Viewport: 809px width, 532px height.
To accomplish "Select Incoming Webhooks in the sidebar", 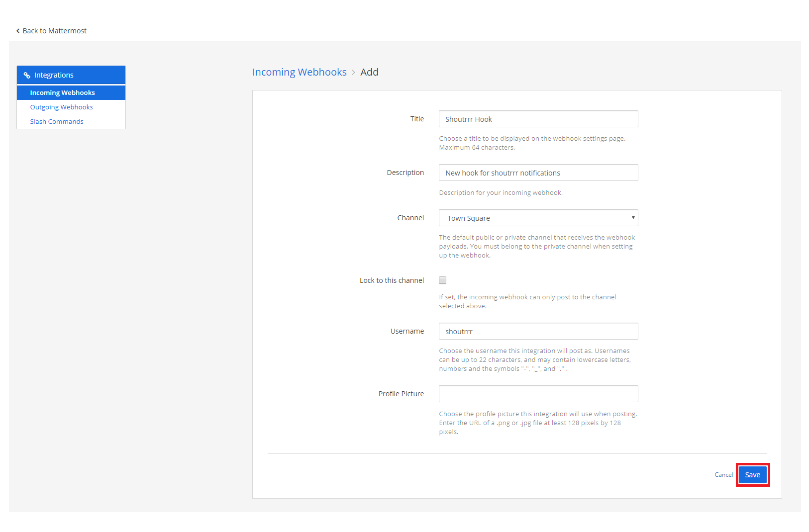I will [62, 92].
